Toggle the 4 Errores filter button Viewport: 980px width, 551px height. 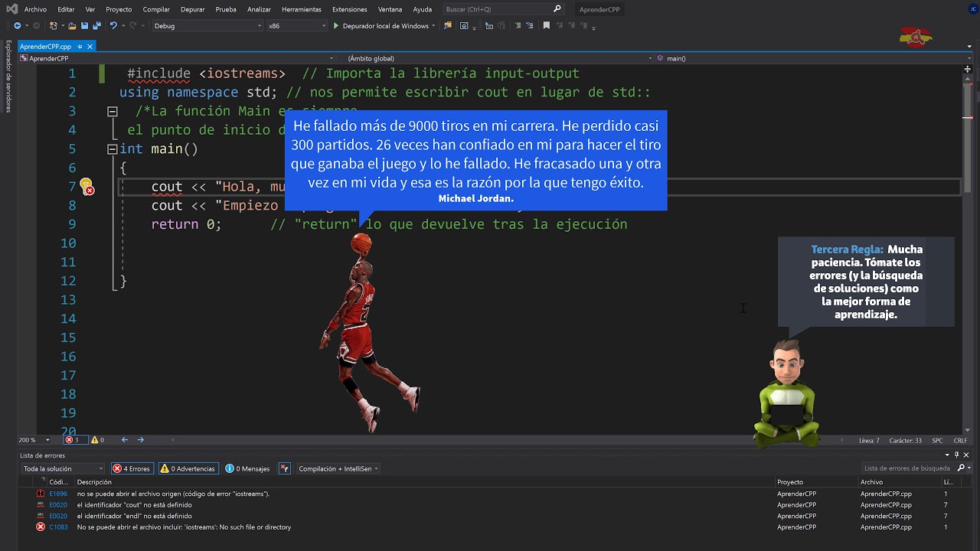coord(132,468)
